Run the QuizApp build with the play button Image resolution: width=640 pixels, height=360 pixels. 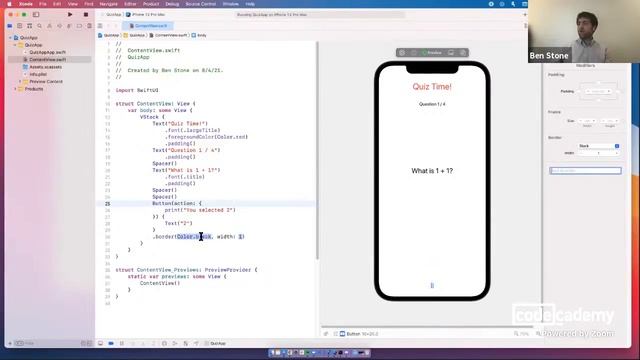(70, 14)
